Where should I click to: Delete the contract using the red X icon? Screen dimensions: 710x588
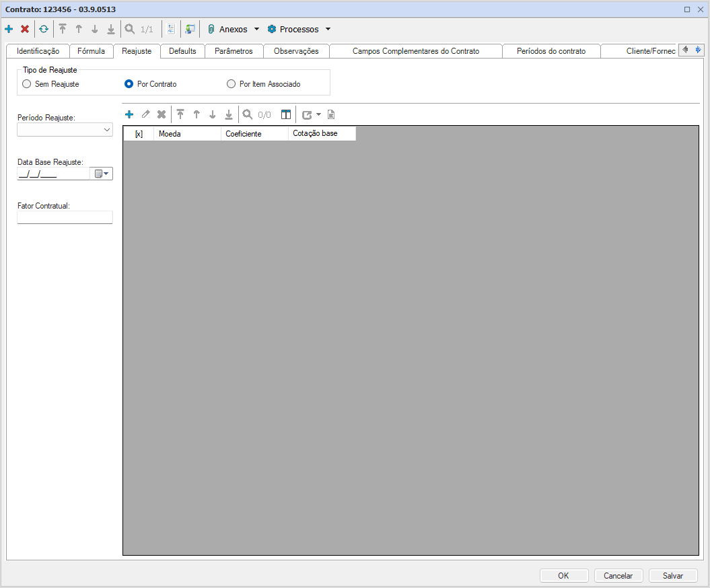click(25, 30)
